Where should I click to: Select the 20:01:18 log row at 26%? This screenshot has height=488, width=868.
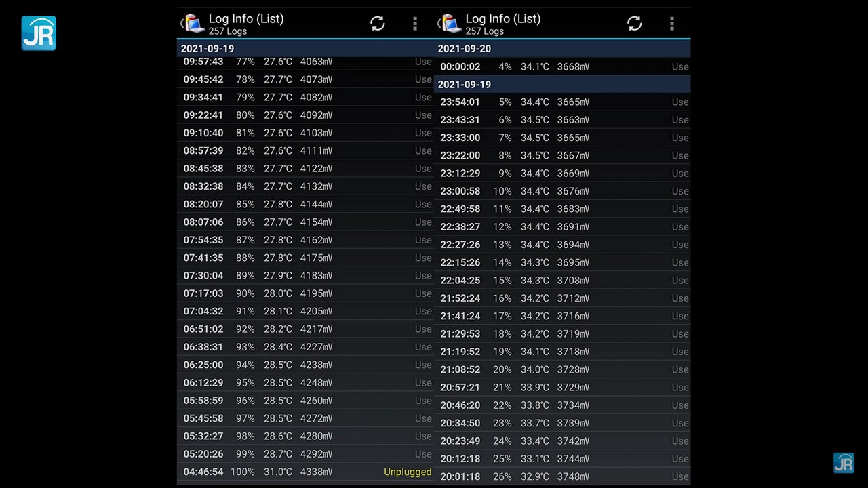pyautogui.click(x=562, y=476)
